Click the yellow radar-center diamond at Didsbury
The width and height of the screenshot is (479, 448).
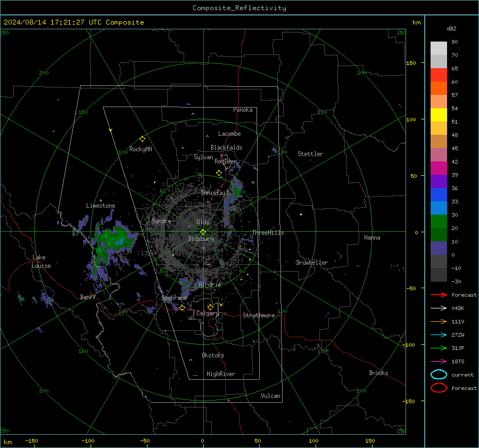click(203, 232)
